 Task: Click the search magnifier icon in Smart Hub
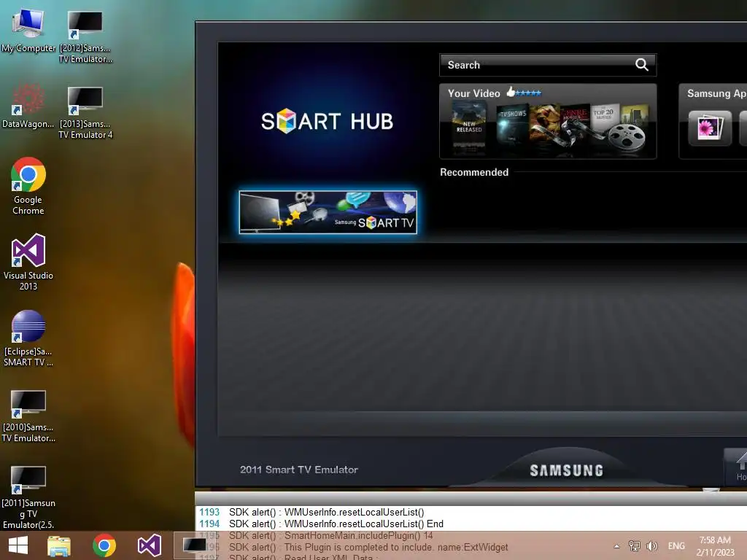642,65
